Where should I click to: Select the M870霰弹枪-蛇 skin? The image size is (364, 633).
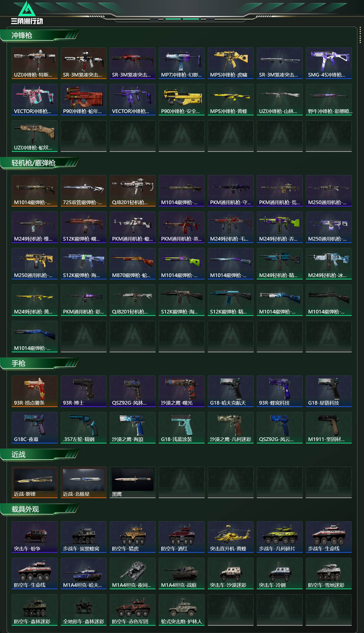132,264
